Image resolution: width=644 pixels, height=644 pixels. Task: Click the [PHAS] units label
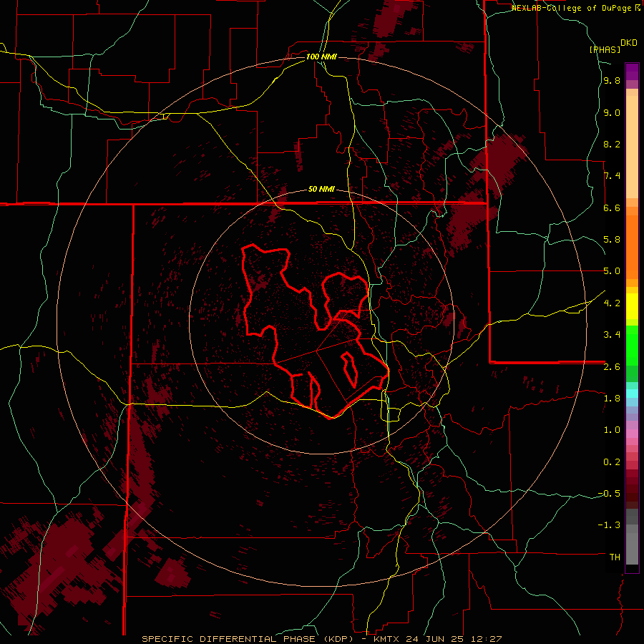605,49
